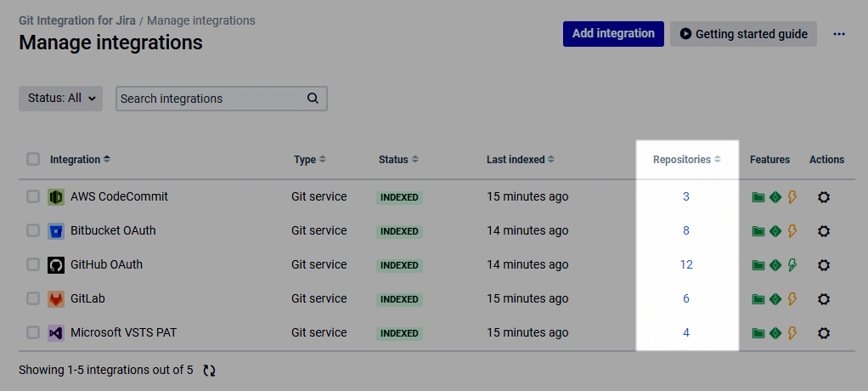Click the magnifier icon in the search box
Image resolution: width=868 pixels, height=391 pixels.
point(313,99)
